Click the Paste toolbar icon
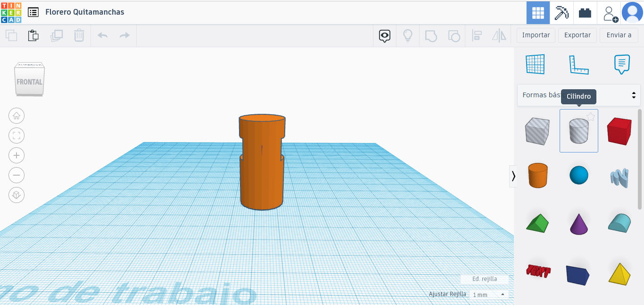Screen dimensions: 644x305 [x=33, y=35]
